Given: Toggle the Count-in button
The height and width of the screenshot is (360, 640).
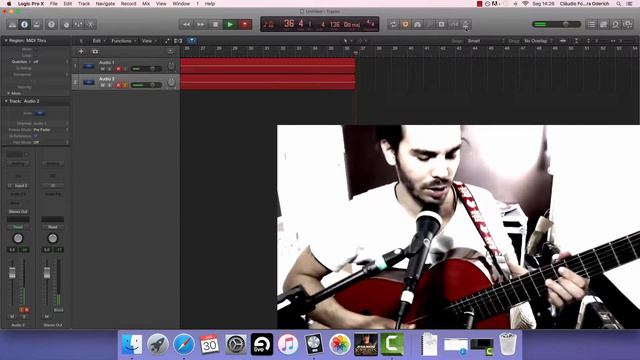Looking at the screenshot, I should click(454, 24).
